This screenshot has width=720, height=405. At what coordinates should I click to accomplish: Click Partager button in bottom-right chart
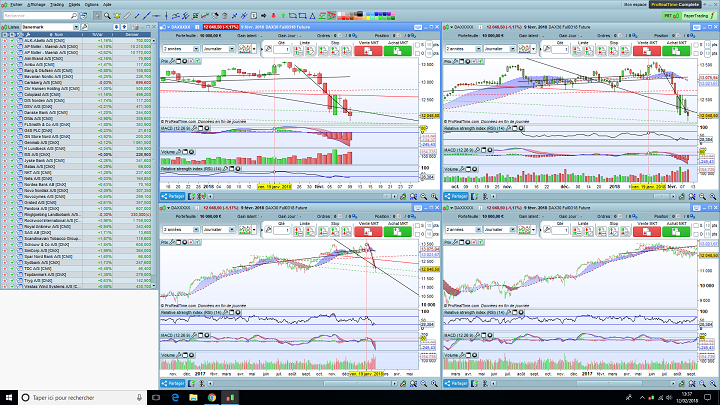tap(456, 383)
